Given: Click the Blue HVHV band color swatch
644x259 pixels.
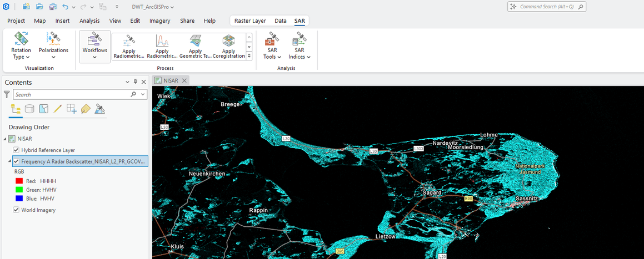Looking at the screenshot, I should pos(18,199).
